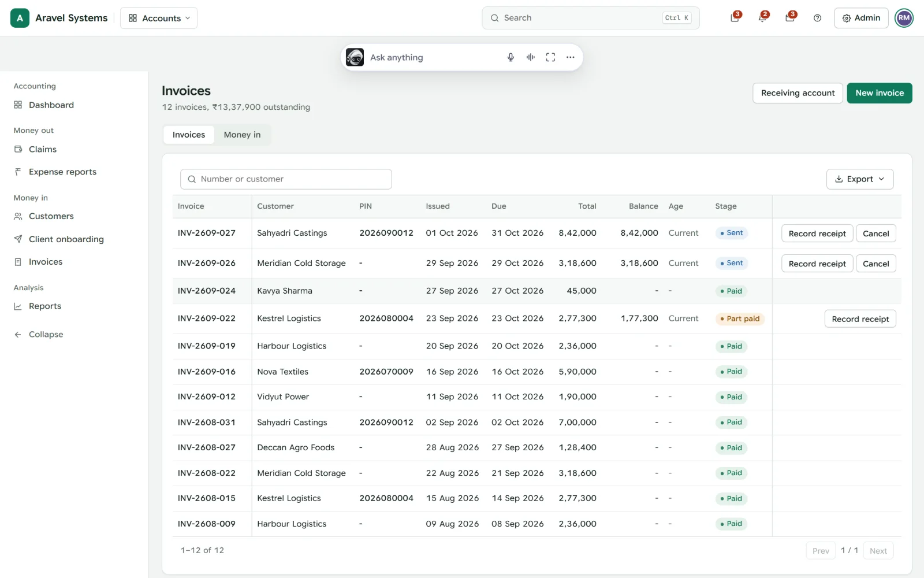924x578 pixels.
Task: Open the Admin settings button
Action: 861,18
